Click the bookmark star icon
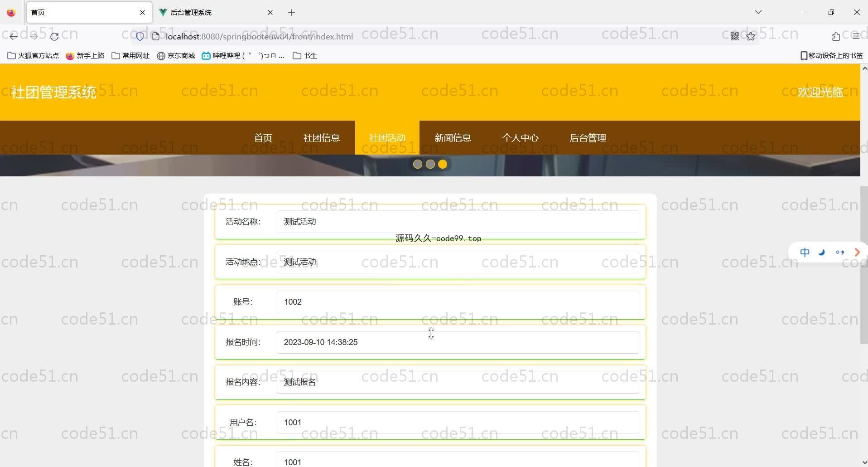 pos(751,37)
